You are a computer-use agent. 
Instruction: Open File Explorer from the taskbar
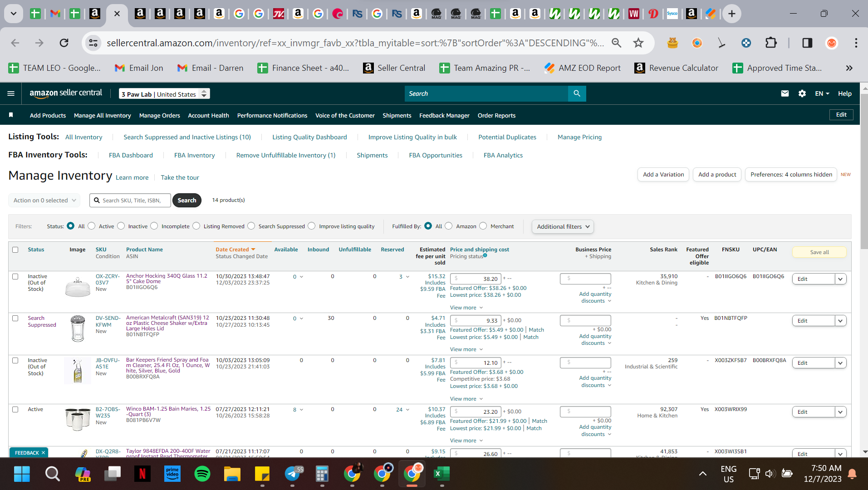point(232,474)
